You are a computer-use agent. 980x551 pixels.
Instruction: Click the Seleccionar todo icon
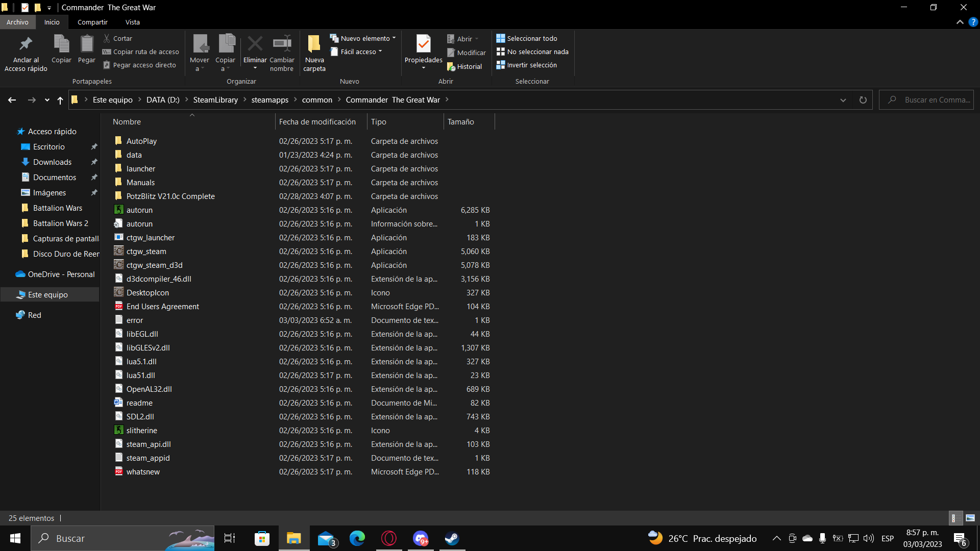point(501,38)
